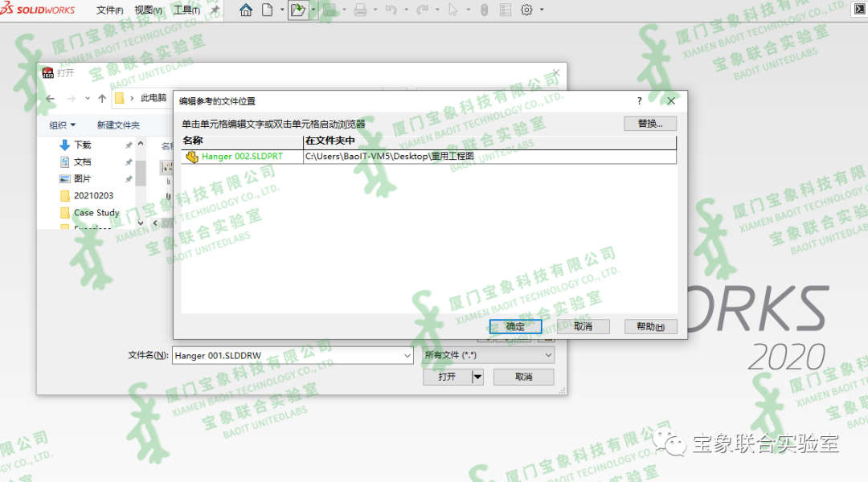Image resolution: width=868 pixels, height=482 pixels.
Task: Click the Open file folder icon
Action: coord(298,10)
